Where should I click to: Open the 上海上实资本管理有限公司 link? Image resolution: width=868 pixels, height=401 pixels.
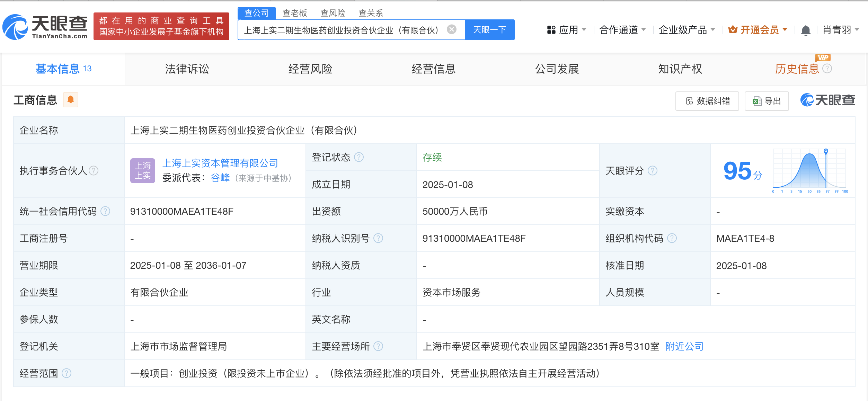pos(220,163)
